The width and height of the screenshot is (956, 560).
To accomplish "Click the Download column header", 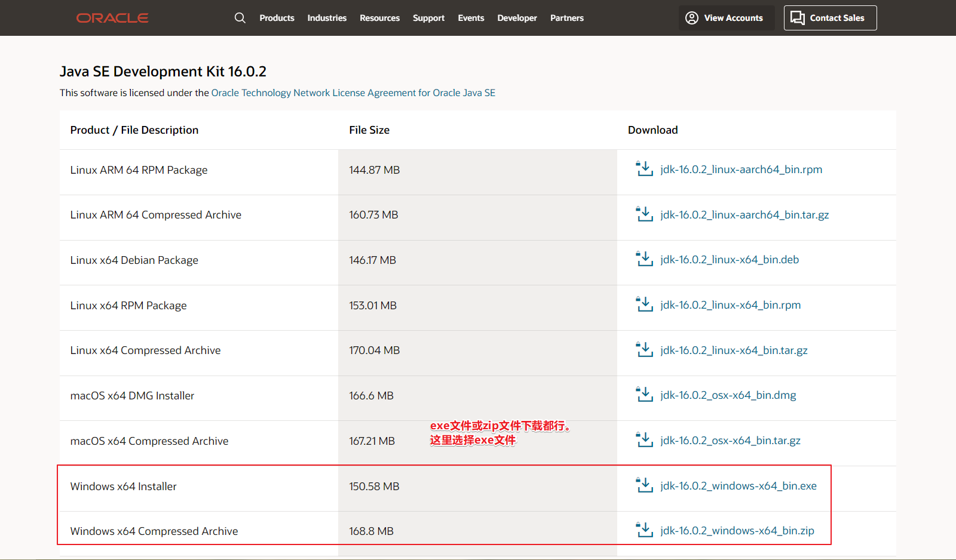I will 652,130.
